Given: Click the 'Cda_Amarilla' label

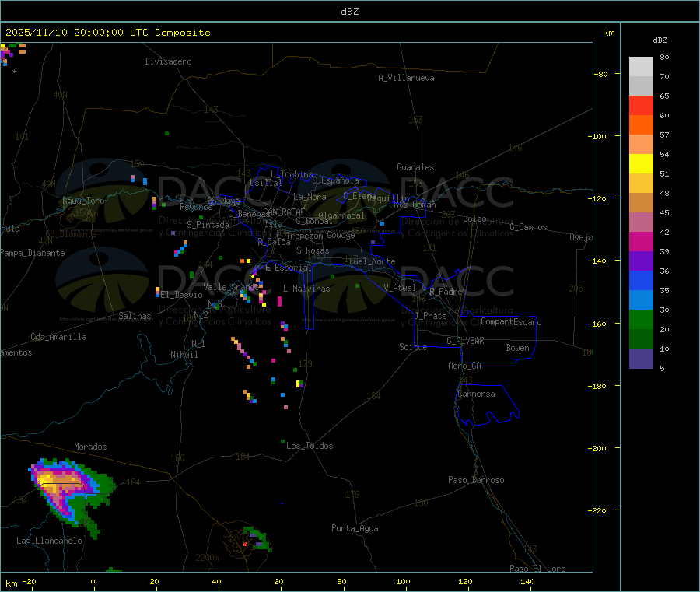Looking at the screenshot, I should pos(58,337).
